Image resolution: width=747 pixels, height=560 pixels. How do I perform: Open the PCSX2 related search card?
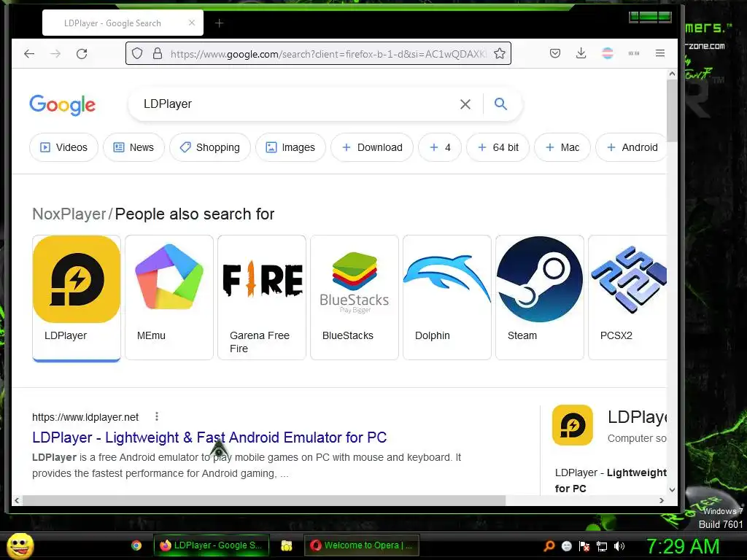627,297
